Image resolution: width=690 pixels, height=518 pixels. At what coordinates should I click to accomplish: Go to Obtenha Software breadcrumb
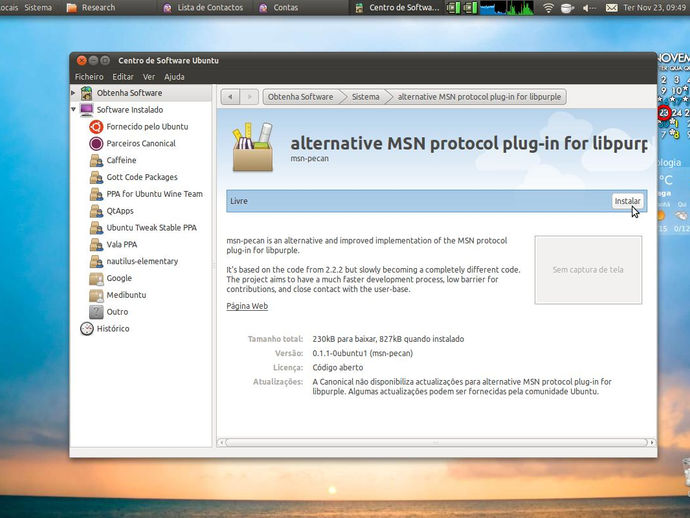point(301,97)
